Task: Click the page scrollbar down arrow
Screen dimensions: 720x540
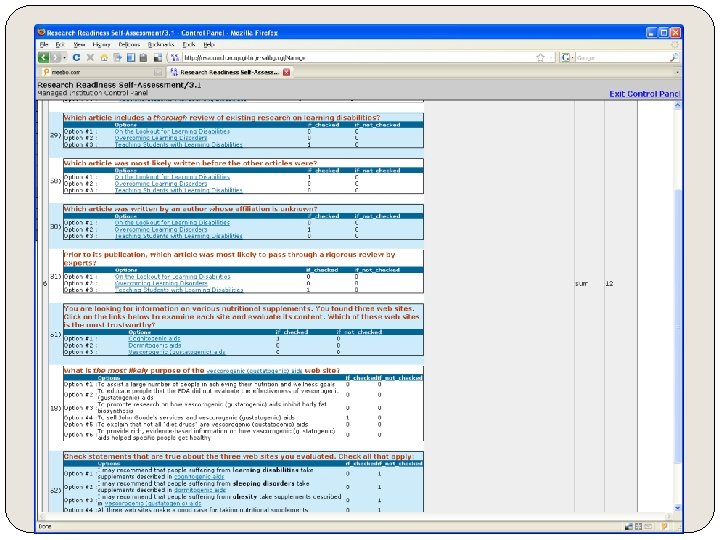Action: pos(677,508)
